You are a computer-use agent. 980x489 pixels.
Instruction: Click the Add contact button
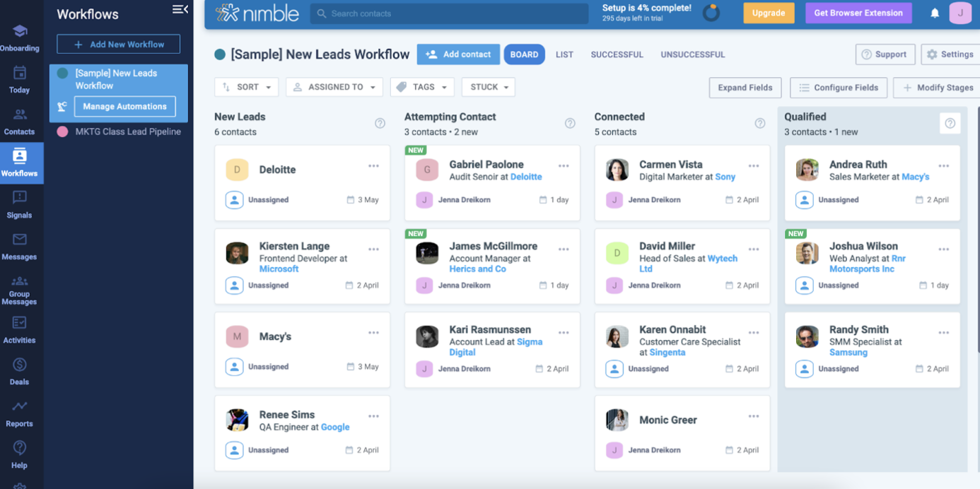[x=458, y=54]
